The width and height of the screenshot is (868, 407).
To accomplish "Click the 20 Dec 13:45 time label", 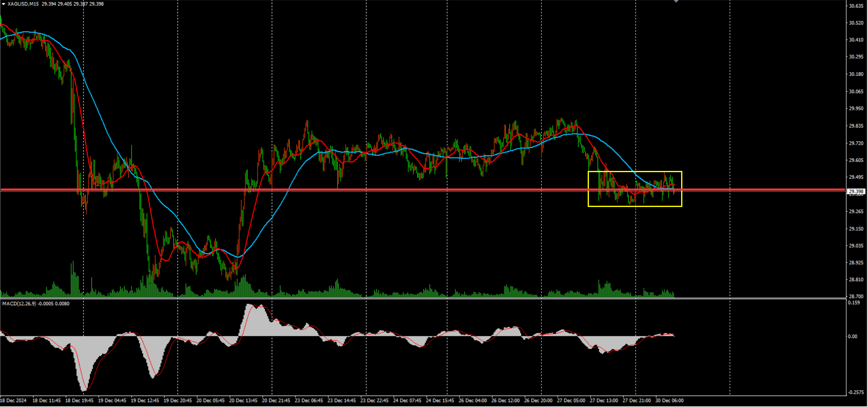I will click(x=243, y=401).
